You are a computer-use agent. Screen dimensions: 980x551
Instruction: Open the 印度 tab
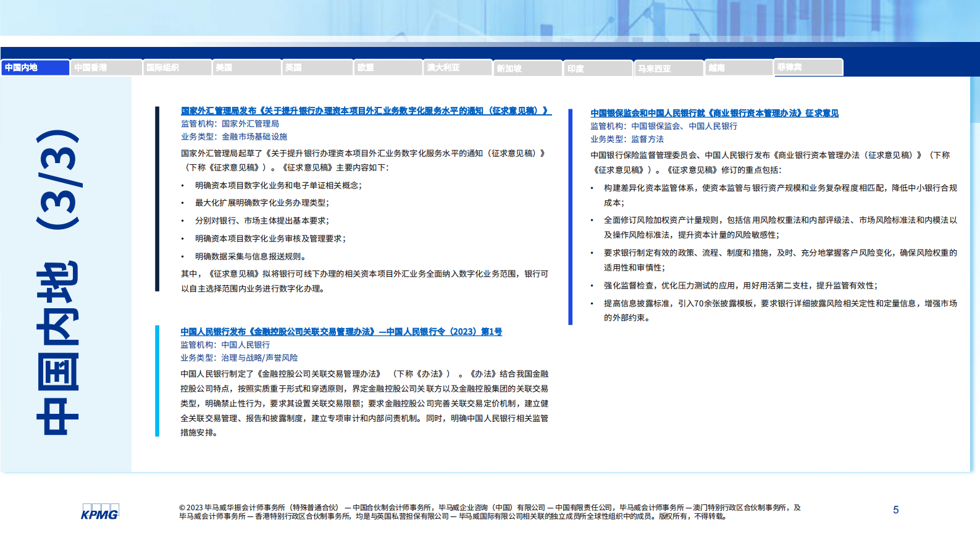tap(598, 69)
